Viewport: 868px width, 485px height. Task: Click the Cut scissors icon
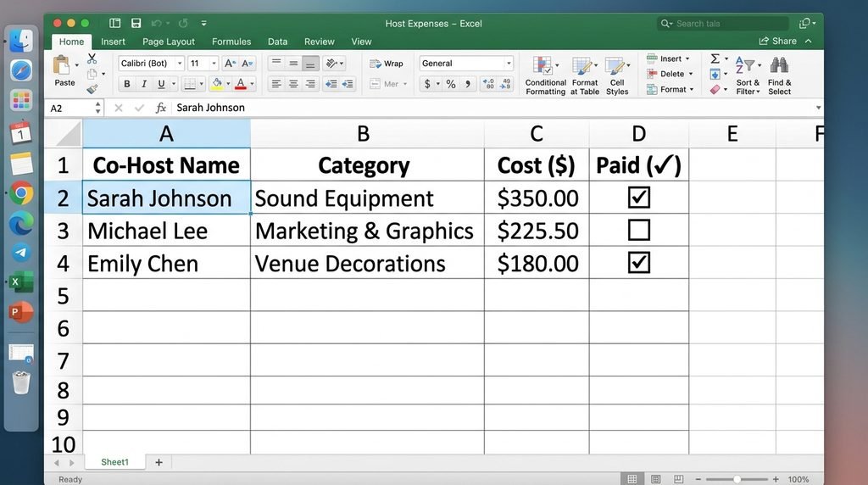tap(92, 59)
